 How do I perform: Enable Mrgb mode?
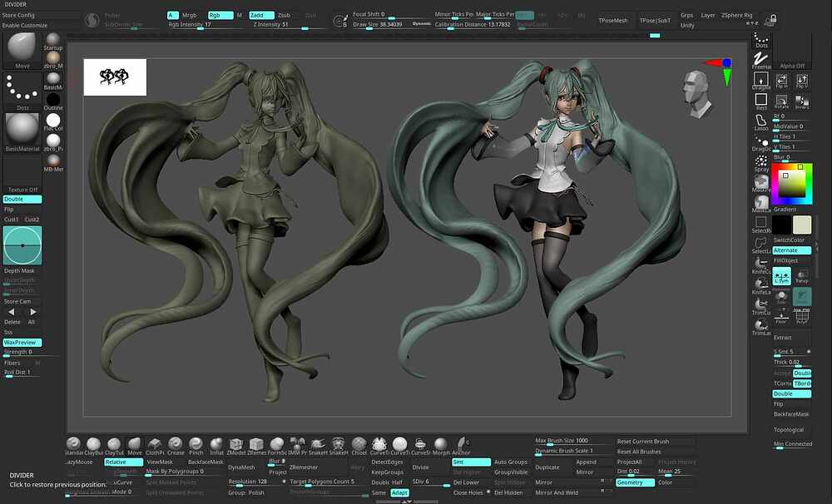190,15
